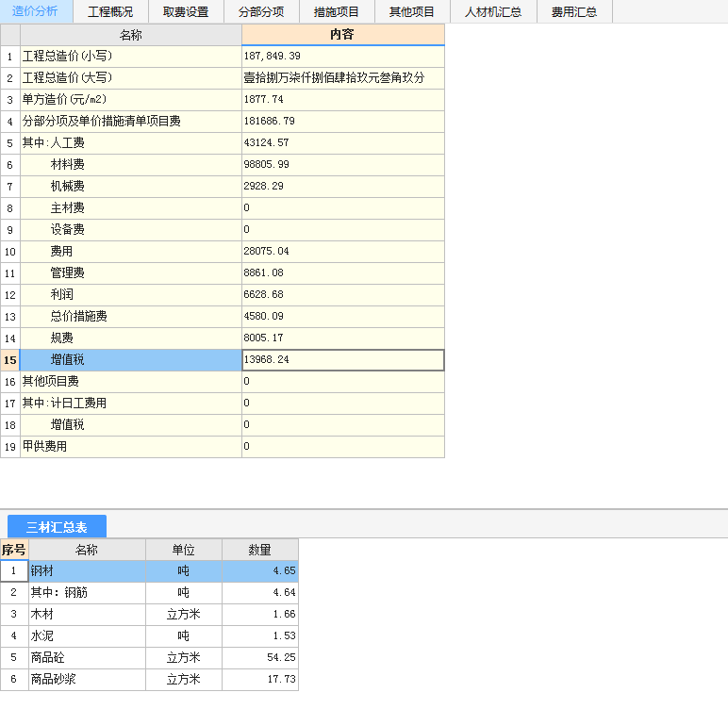Screen dimensions: 728x709
Task: Select the 其中:人工费 row
Action: click(x=130, y=143)
